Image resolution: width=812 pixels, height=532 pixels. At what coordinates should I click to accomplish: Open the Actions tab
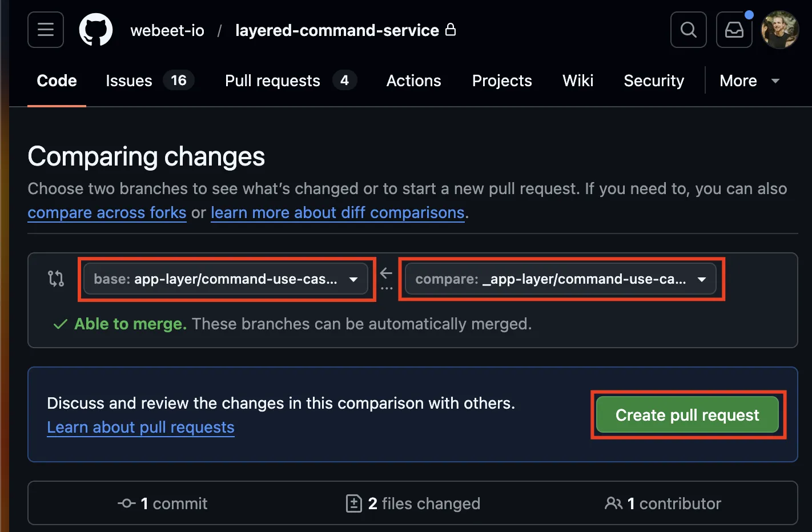(413, 80)
